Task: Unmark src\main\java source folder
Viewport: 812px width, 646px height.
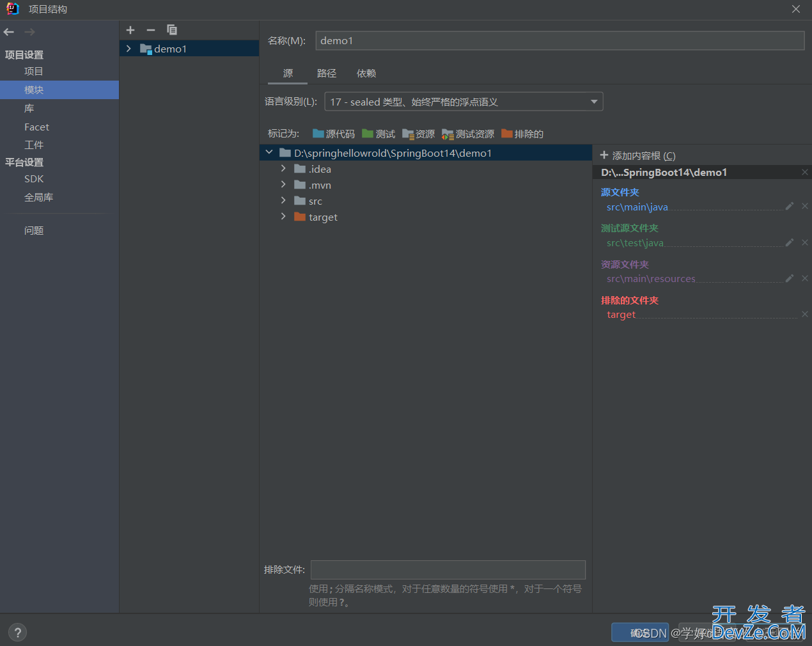Action: [805, 206]
